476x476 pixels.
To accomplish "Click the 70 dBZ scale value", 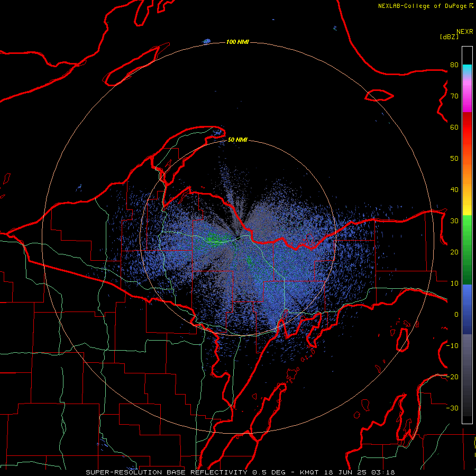I will click(x=454, y=96).
